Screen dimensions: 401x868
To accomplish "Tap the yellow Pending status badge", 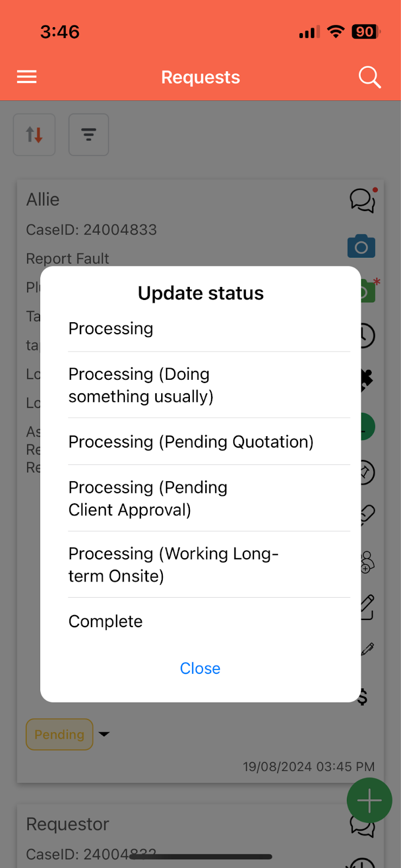I will pos(60,735).
